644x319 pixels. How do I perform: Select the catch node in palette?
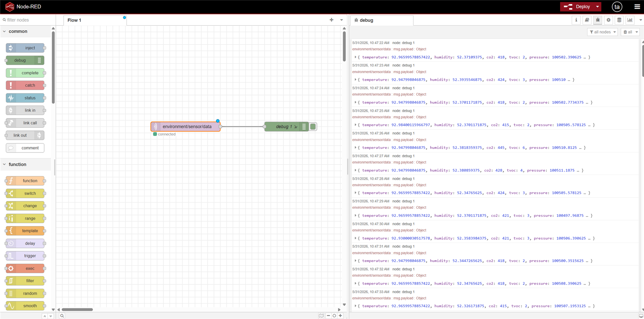click(x=25, y=85)
